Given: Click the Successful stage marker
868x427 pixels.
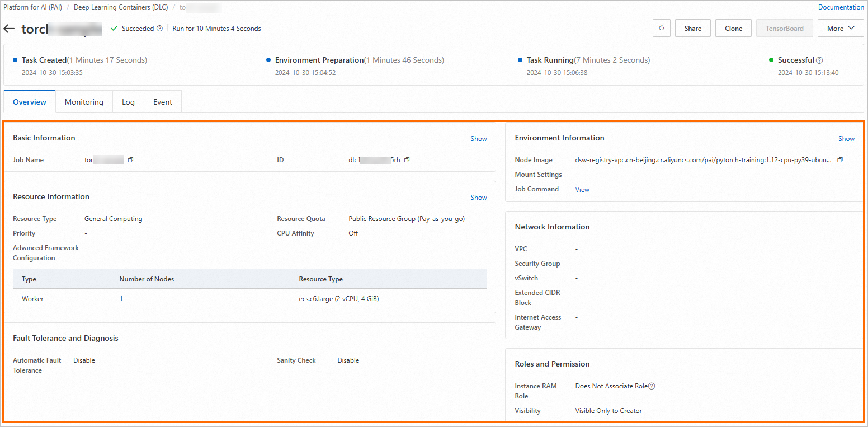Looking at the screenshot, I should point(772,60).
